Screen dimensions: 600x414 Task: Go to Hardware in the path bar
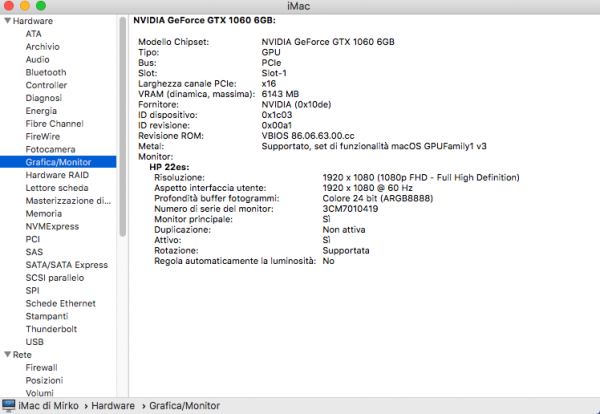[113, 406]
